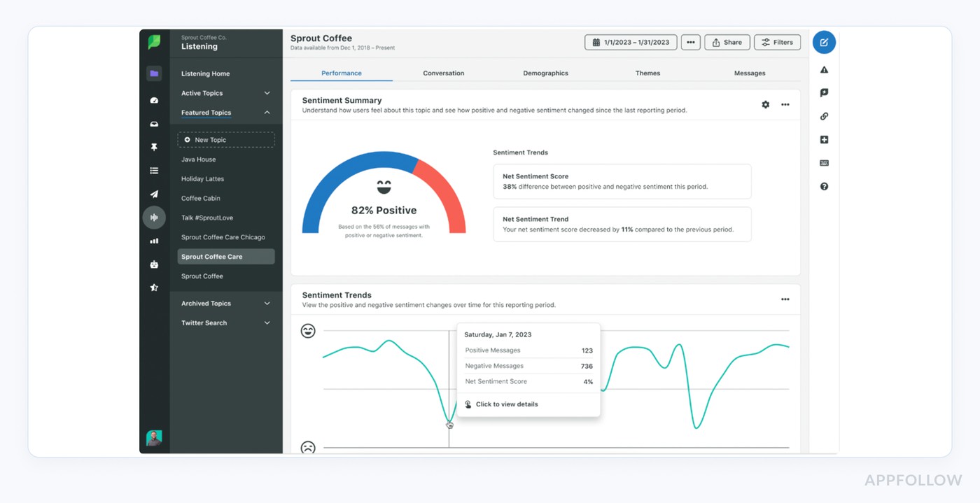
Task: Click the Positive Messages row in tooltip
Action: point(529,350)
